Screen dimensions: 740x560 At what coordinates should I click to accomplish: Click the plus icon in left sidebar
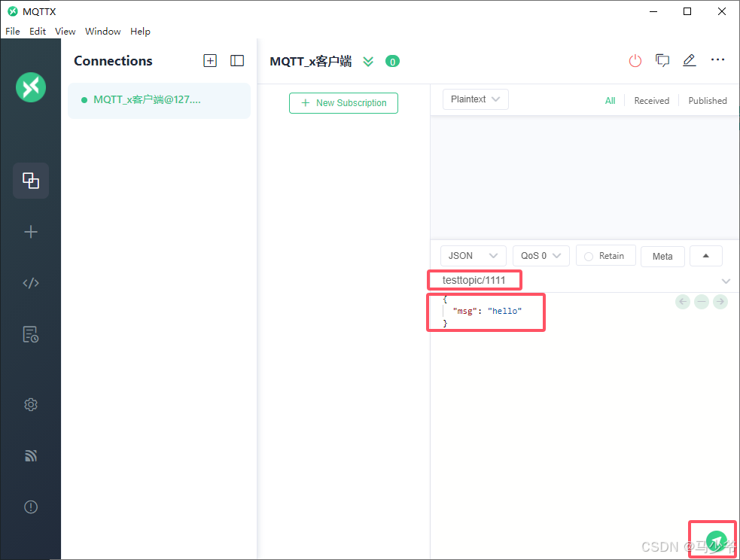(31, 232)
